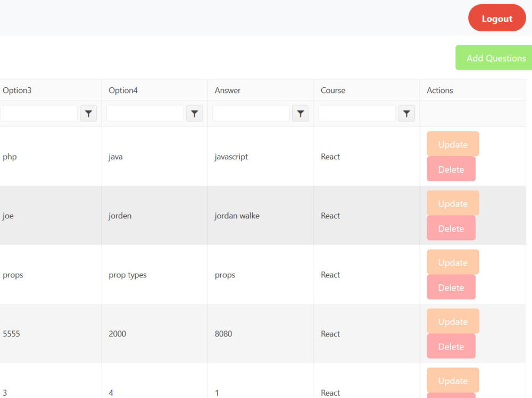Screen dimensions: 532x398
Task: Select the 'joe' cell
Action: click(51, 215)
